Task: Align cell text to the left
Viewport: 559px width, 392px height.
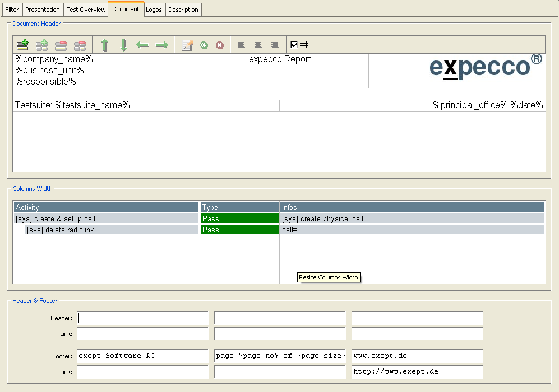Action: coord(242,45)
